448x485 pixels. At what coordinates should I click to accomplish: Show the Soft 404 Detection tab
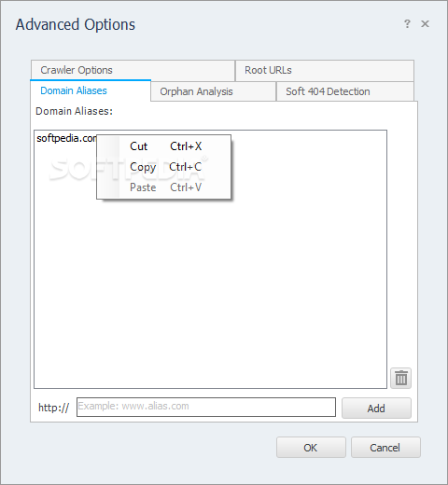(x=345, y=91)
